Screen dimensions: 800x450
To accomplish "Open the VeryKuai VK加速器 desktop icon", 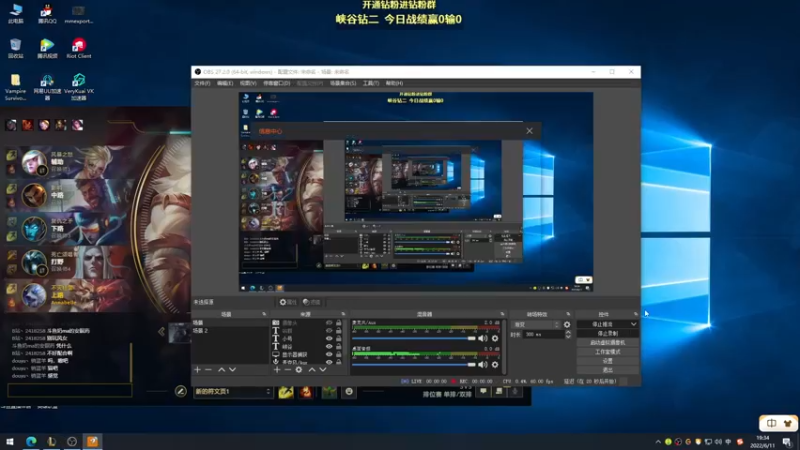I will click(79, 87).
